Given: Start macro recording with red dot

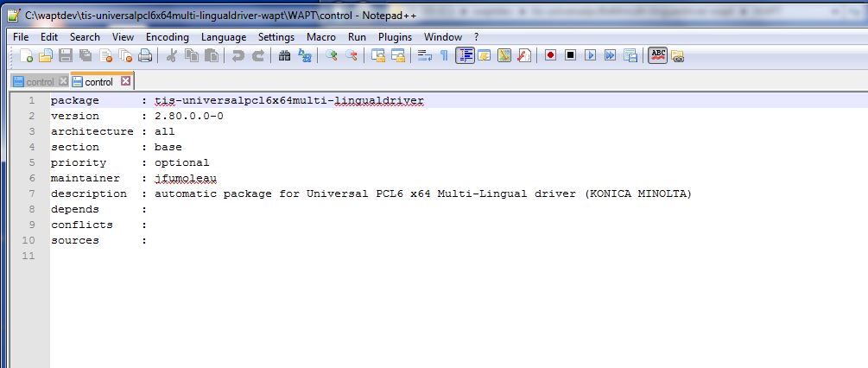Looking at the screenshot, I should (x=550, y=55).
